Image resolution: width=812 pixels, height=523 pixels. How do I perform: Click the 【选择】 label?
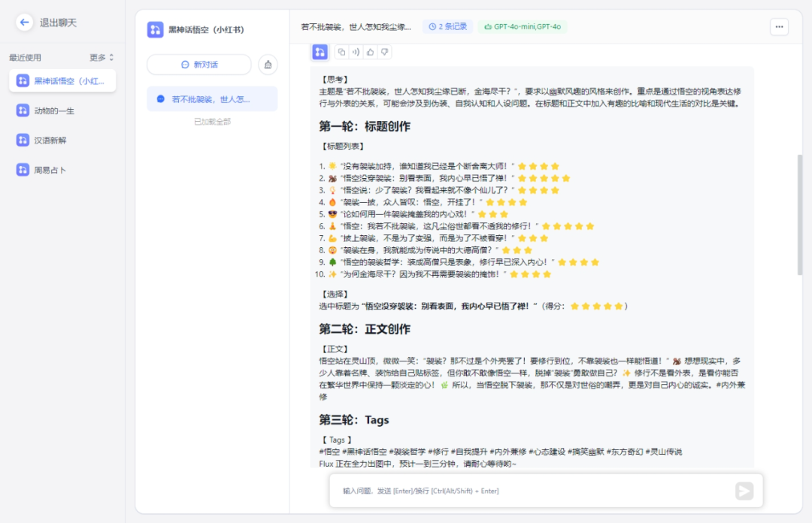coord(335,294)
